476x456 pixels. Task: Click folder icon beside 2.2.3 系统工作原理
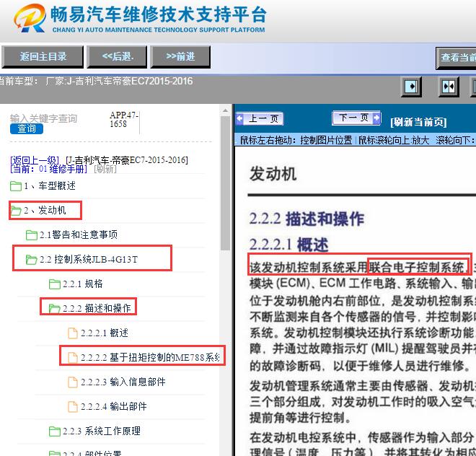(55, 431)
